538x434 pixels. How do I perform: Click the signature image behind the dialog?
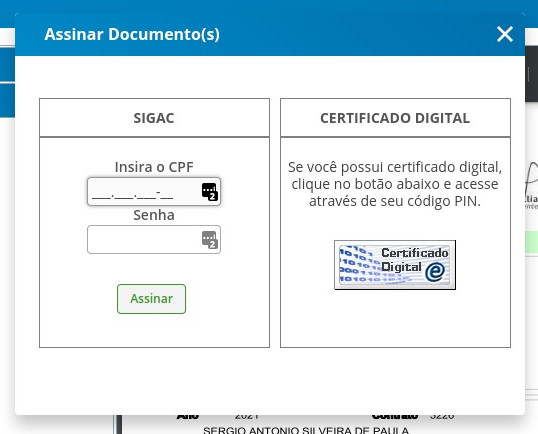[531, 185]
